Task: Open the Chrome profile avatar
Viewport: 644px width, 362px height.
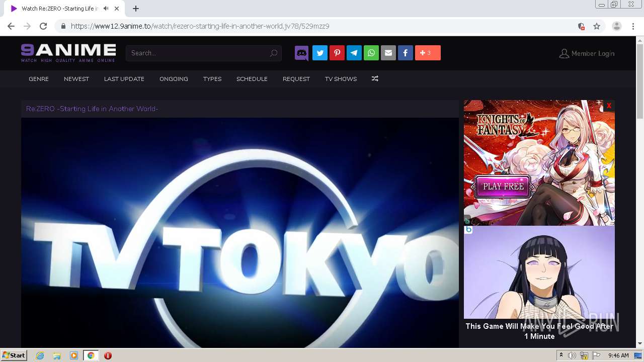Action: point(617,26)
